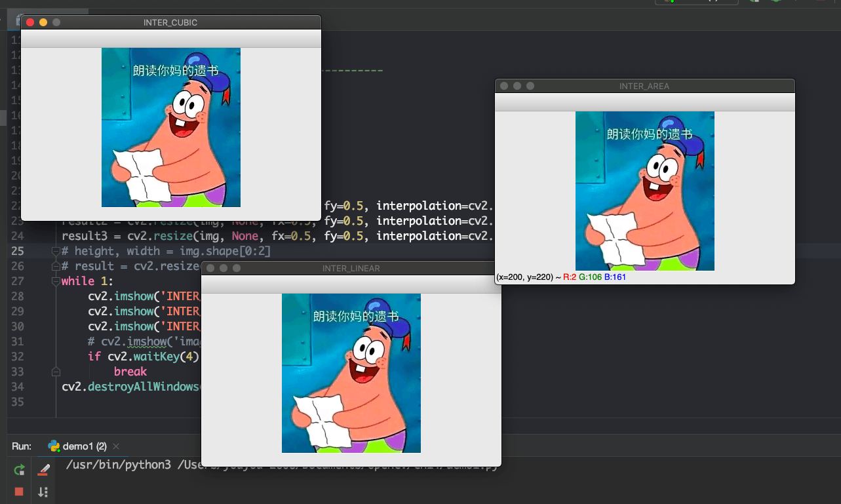
Task: Click the first gray button in INTER_AREA title bar
Action: 504,86
